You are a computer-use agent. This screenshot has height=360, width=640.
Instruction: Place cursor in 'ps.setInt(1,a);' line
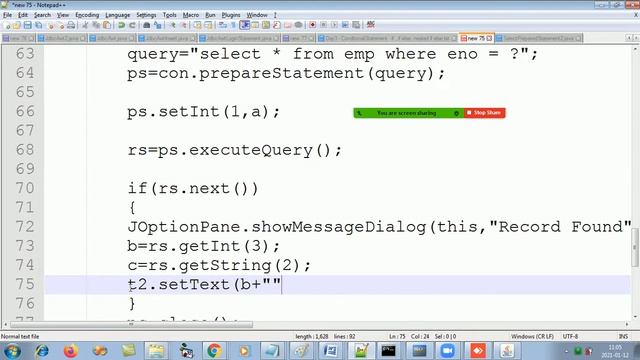203,111
